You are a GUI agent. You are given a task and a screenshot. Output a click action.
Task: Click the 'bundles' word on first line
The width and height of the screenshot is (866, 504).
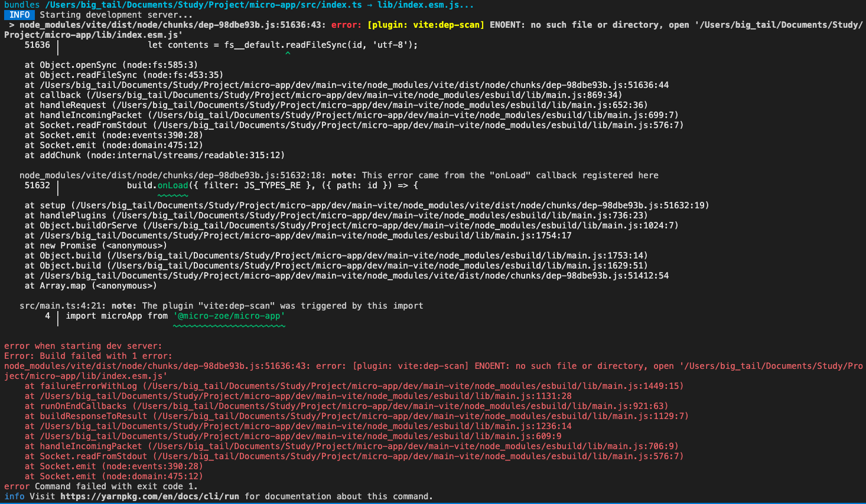22,5
